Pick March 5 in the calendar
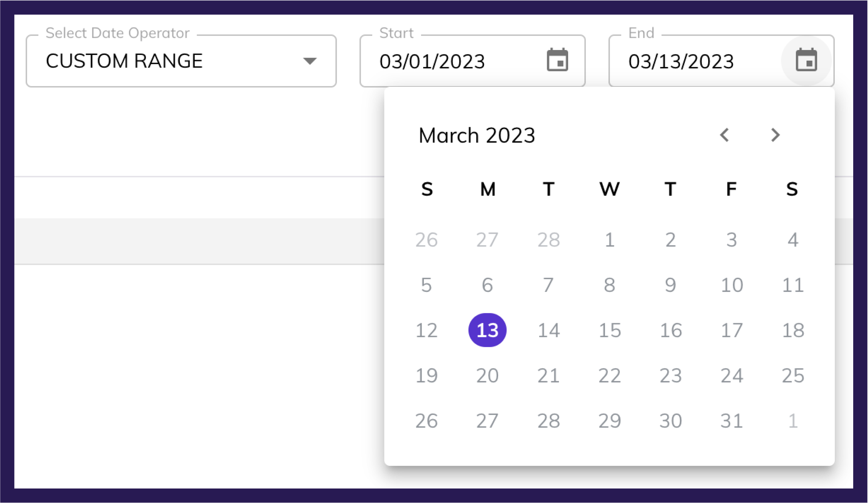868x503 pixels. pyautogui.click(x=426, y=285)
